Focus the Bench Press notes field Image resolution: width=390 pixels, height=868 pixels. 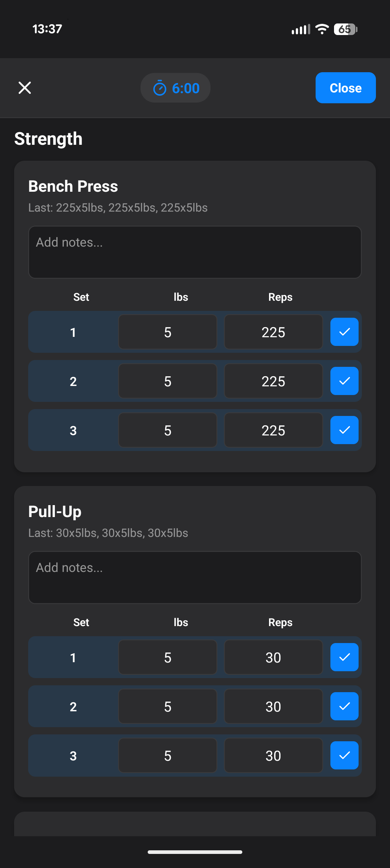point(195,252)
